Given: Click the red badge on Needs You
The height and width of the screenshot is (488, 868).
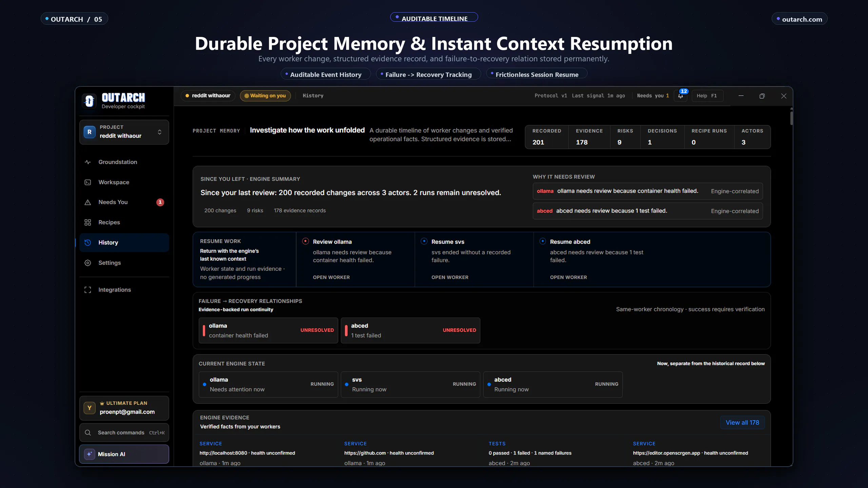Looking at the screenshot, I should [160, 202].
